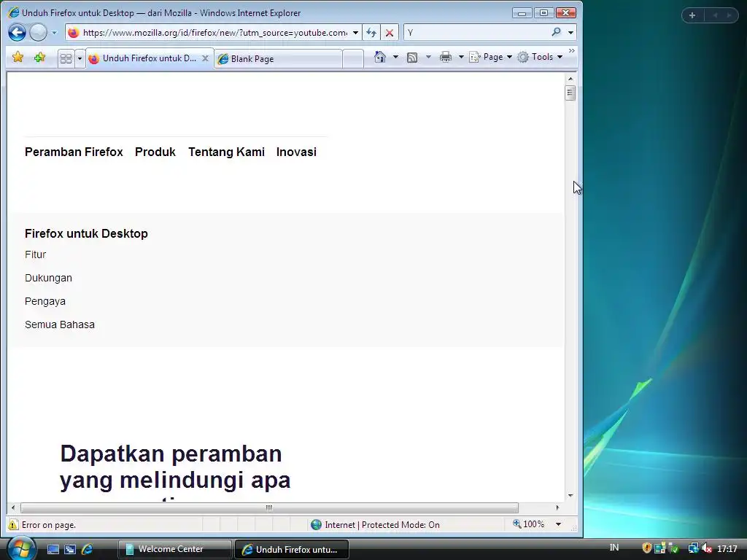The image size is (747, 560).
Task: Expand the tab list dropdown arrow
Action: click(80, 58)
